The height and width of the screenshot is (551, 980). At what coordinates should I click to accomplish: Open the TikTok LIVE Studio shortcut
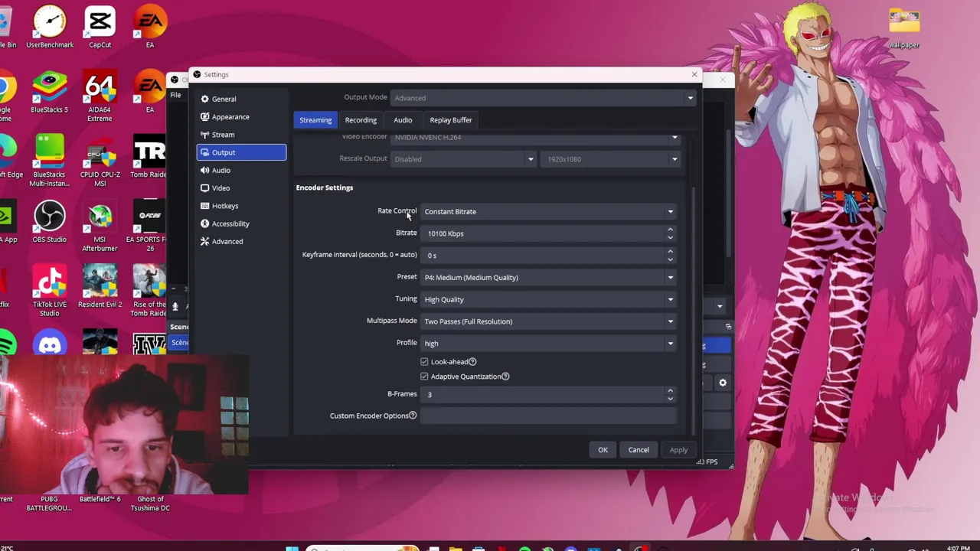tap(50, 291)
